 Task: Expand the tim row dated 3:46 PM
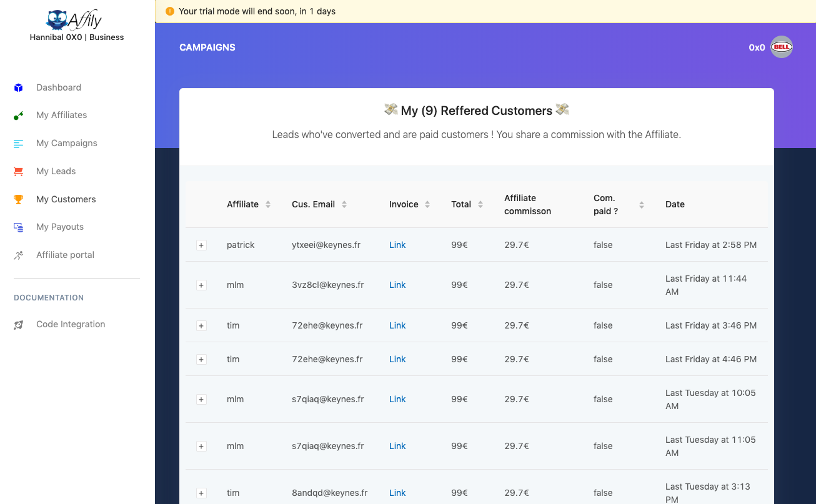[x=201, y=326]
